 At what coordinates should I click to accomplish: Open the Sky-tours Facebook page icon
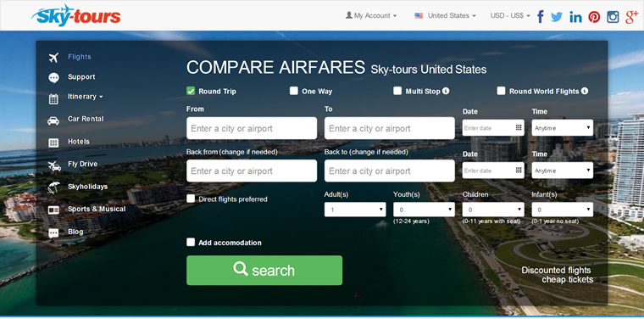[x=541, y=16]
